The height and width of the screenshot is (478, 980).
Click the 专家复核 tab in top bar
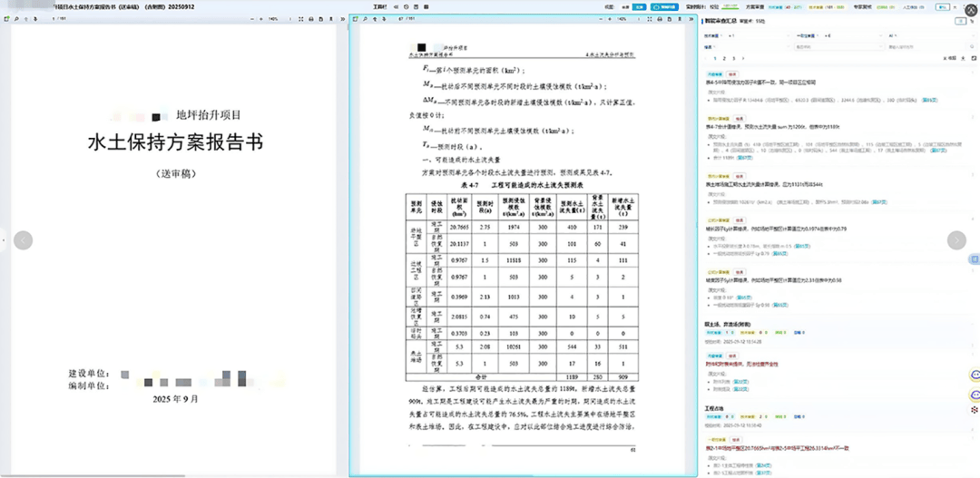click(x=857, y=5)
